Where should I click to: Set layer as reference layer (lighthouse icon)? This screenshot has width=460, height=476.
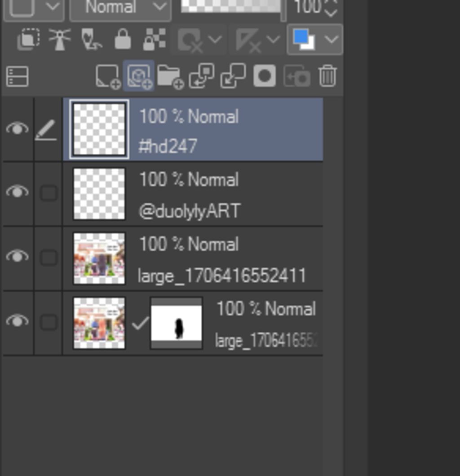(x=60, y=40)
